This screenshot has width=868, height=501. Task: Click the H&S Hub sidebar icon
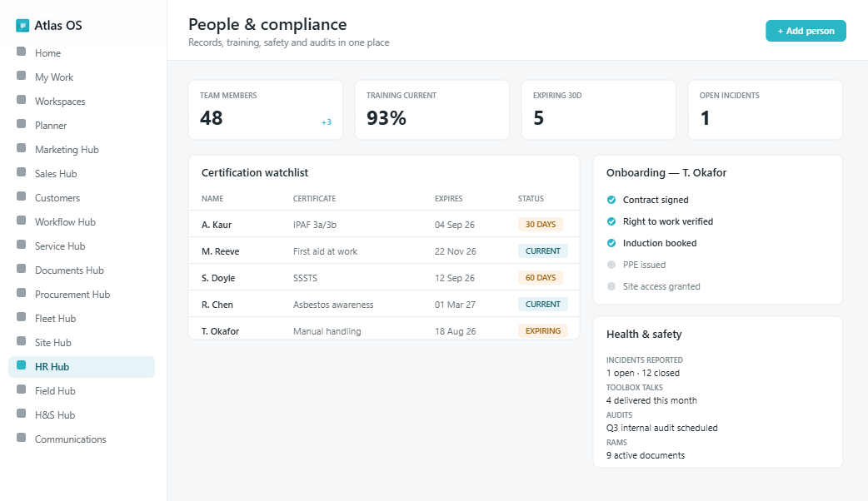[x=22, y=414]
